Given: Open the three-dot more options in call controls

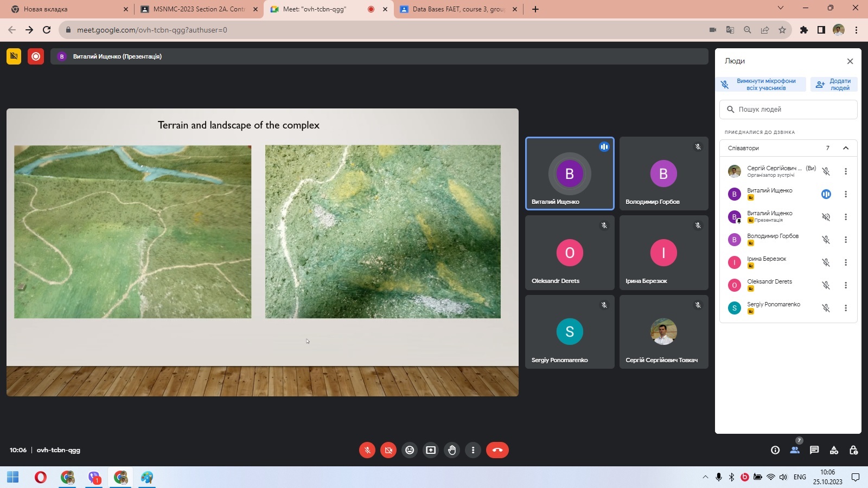Looking at the screenshot, I should [x=473, y=450].
